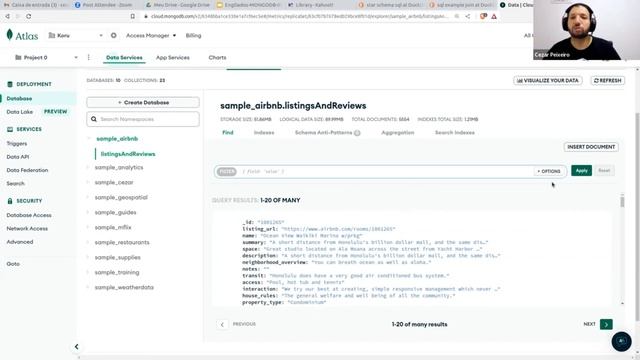Open the Indexes tab

[x=264, y=133]
